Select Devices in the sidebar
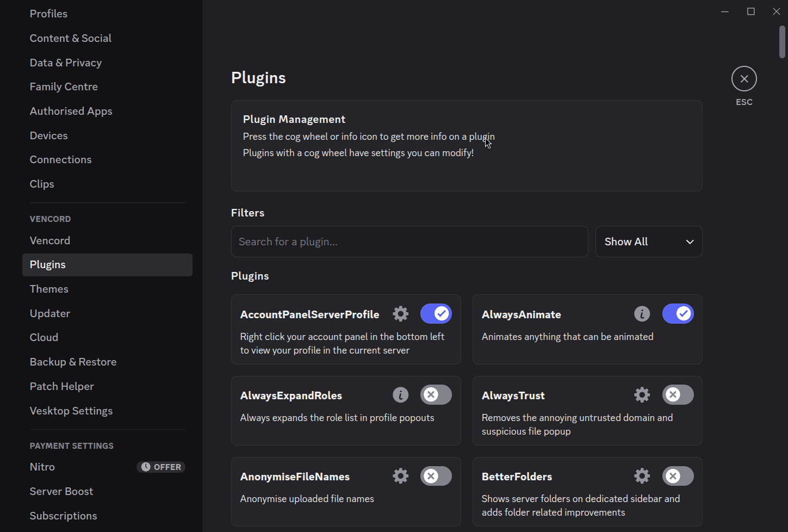788x532 pixels. click(107, 135)
